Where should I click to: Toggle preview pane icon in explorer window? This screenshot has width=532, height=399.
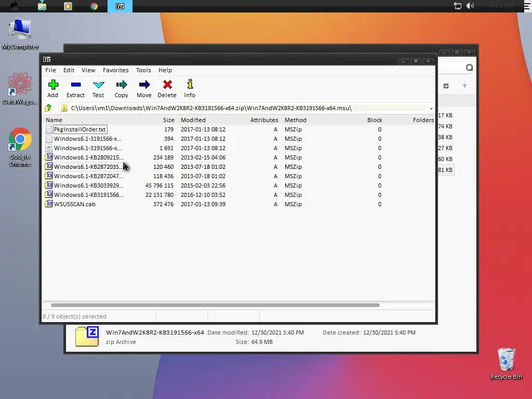click(x=446, y=86)
